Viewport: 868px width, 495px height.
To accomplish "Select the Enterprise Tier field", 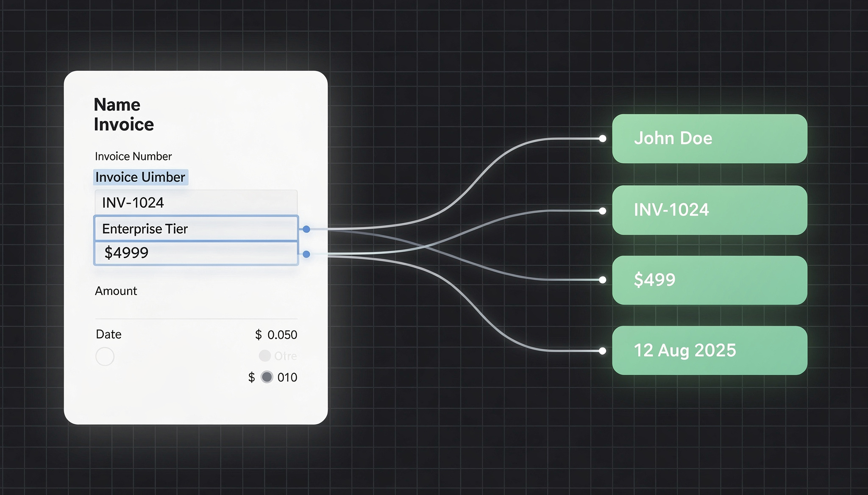I will point(195,229).
